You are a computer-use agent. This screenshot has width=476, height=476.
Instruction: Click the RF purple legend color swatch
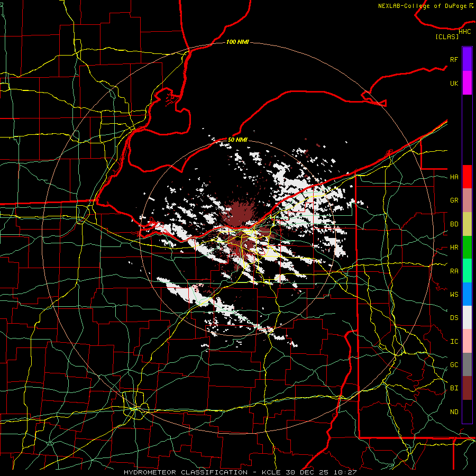(x=467, y=59)
